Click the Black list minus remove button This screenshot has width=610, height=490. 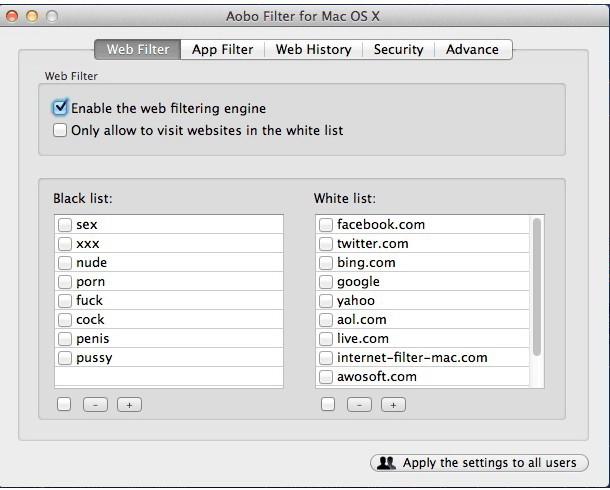click(95, 405)
